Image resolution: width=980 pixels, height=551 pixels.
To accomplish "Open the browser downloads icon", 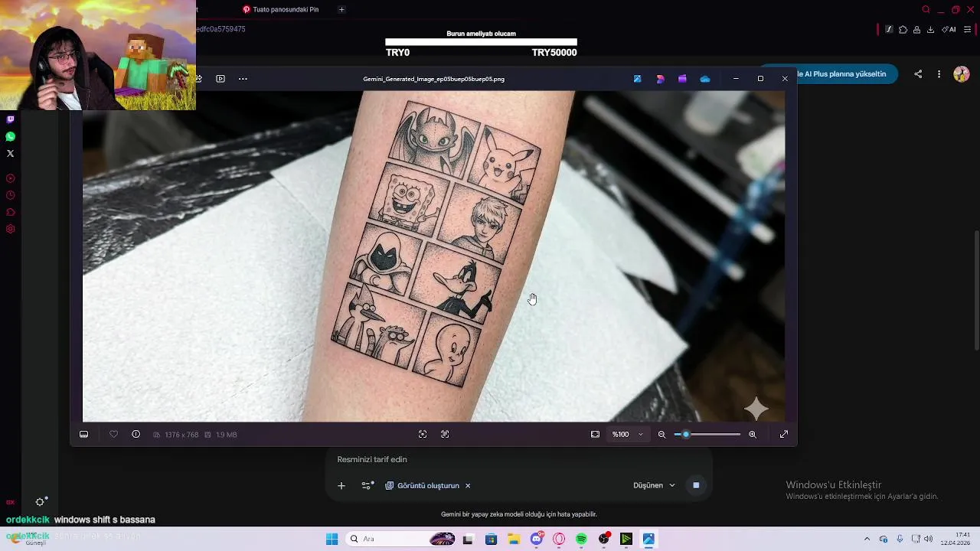I will [x=930, y=30].
